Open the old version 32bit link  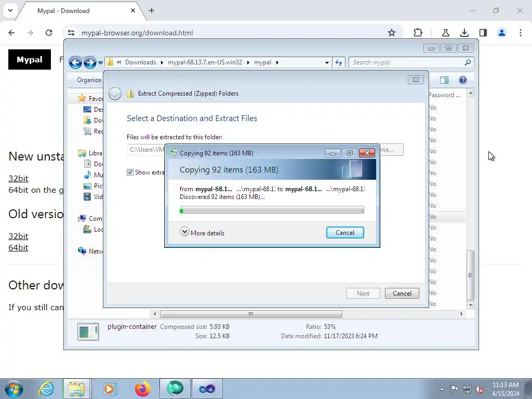tap(18, 236)
